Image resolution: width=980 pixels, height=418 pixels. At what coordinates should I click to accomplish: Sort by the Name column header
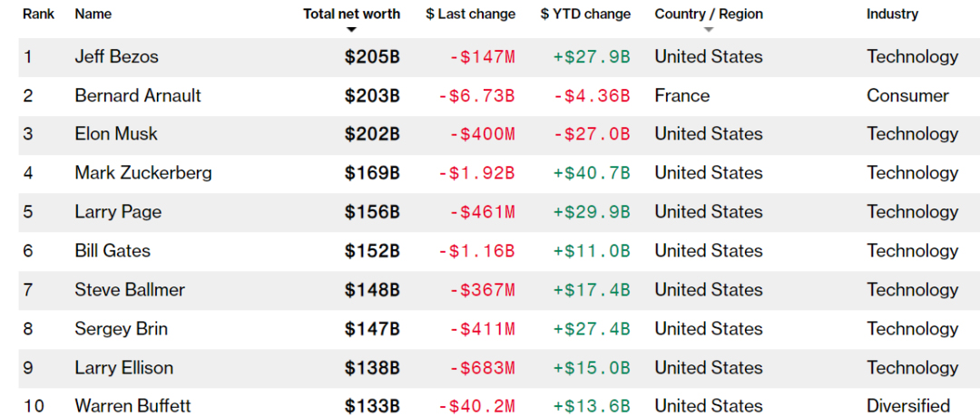pos(93,15)
